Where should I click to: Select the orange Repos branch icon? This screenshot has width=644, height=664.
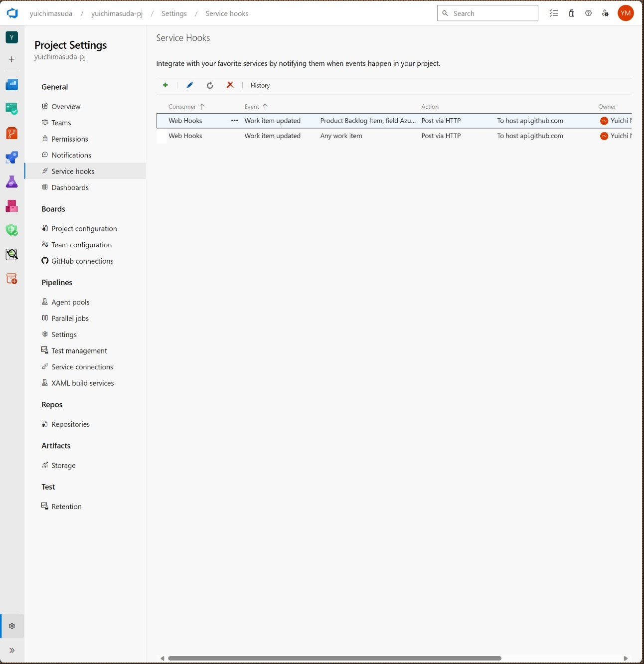point(11,133)
